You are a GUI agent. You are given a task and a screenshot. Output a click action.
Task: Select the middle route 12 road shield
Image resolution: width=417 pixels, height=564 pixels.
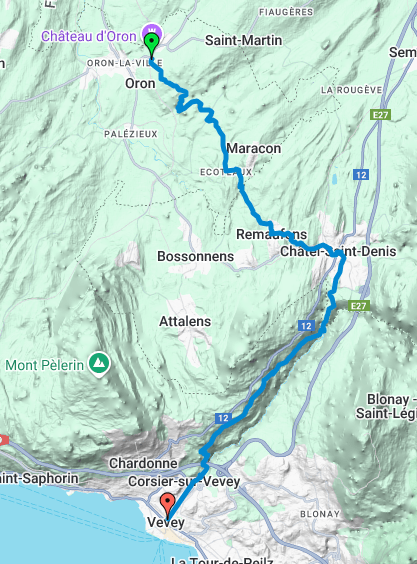(x=306, y=326)
